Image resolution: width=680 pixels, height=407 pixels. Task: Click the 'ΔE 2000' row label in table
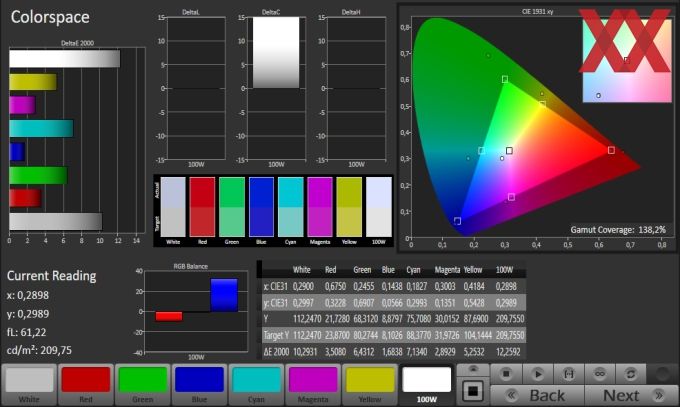point(276,352)
